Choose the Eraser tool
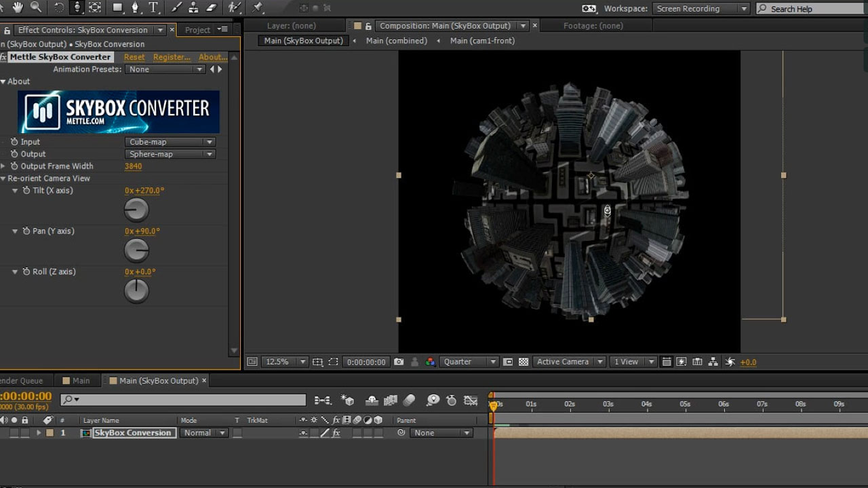This screenshot has height=488, width=868. [x=211, y=7]
